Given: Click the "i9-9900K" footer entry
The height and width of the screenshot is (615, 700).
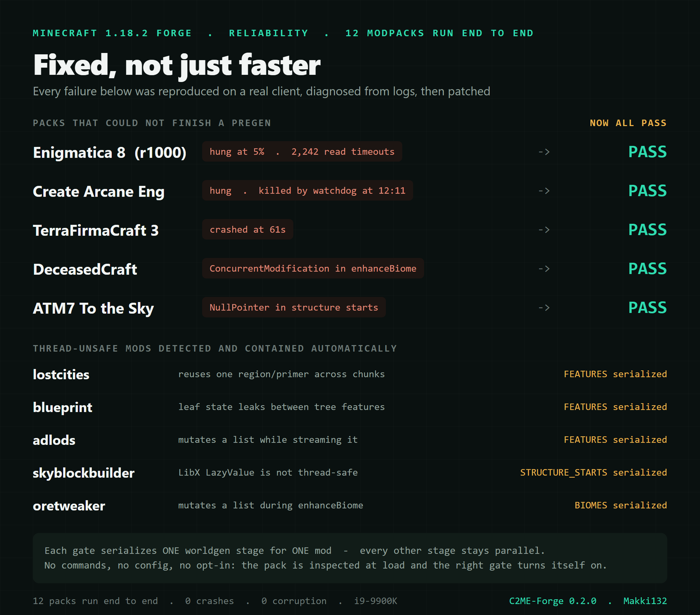Looking at the screenshot, I should pyautogui.click(x=375, y=601).
